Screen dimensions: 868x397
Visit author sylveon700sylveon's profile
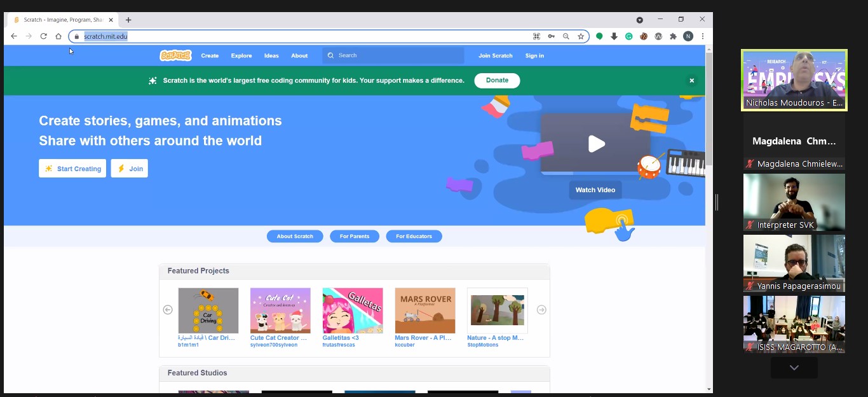pyautogui.click(x=274, y=345)
